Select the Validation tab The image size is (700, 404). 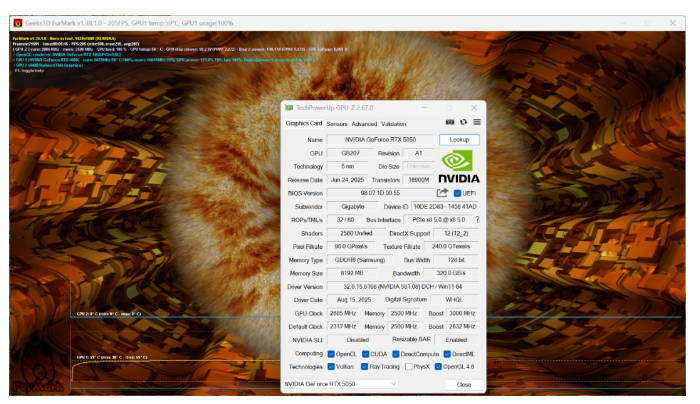point(394,124)
